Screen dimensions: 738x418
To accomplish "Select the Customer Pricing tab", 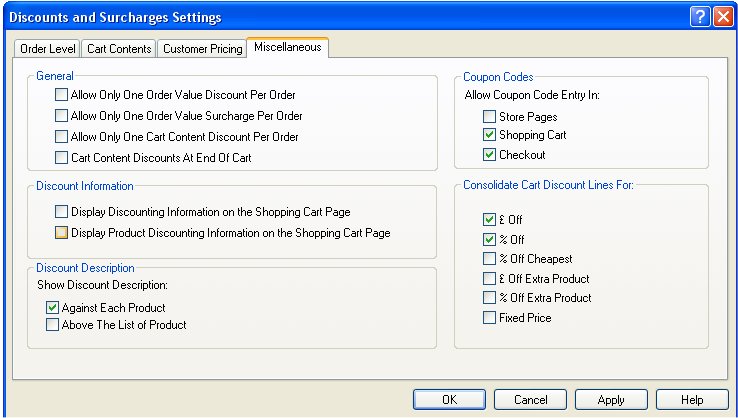I will coord(200,48).
